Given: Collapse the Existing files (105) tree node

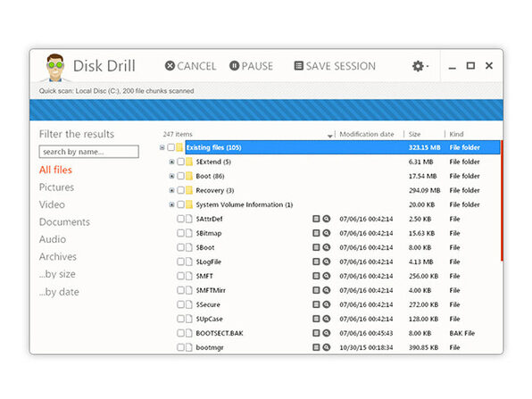Looking at the screenshot, I should pyautogui.click(x=162, y=147).
